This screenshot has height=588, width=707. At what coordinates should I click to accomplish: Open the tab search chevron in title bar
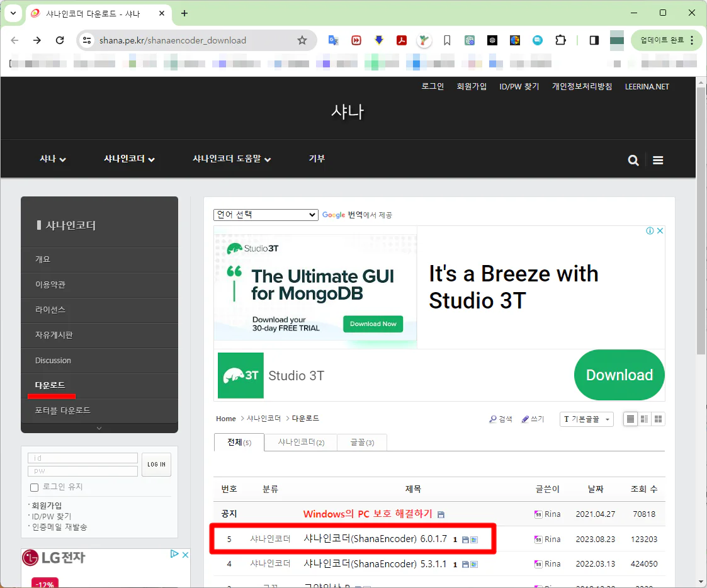click(13, 13)
